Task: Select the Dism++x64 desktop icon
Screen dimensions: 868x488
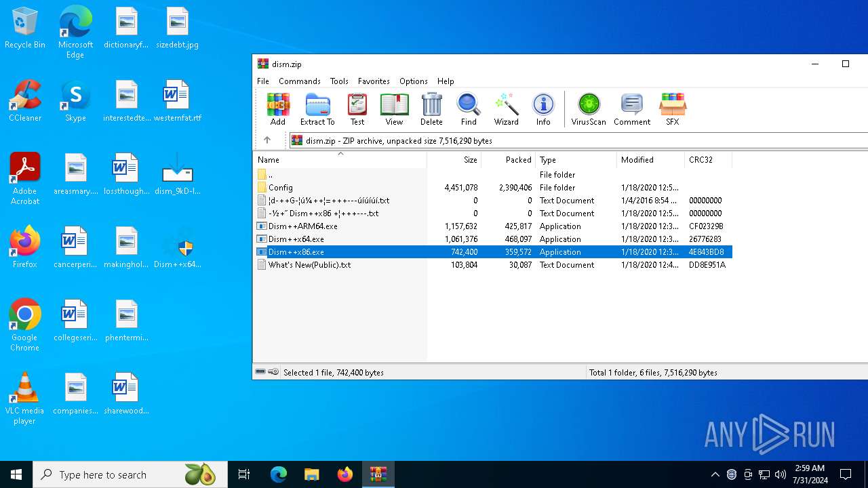Action: [177, 247]
